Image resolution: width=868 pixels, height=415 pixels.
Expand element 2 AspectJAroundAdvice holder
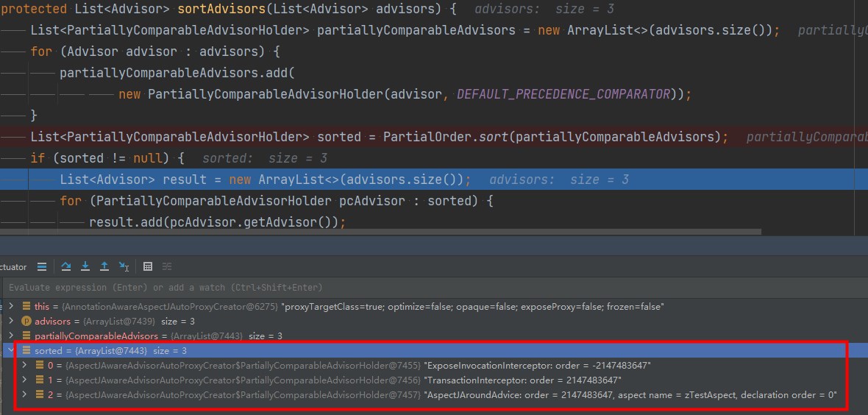(x=24, y=394)
